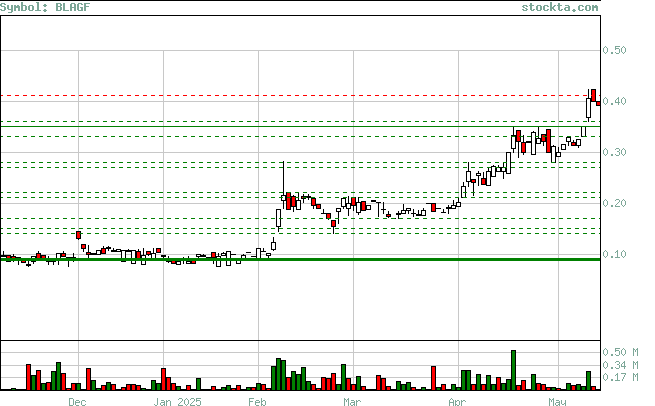Click the thick green support line near 0.09
The image size is (655, 406).
click(300, 259)
